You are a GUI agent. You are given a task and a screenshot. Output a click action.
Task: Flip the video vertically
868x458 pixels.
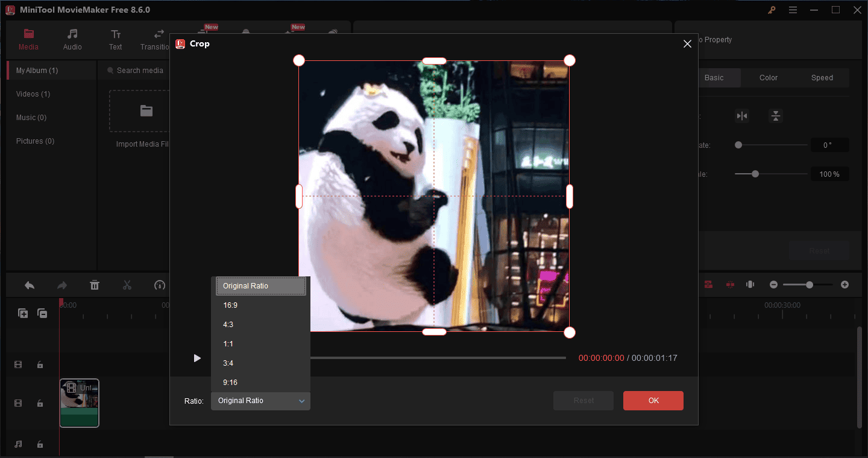coord(776,116)
